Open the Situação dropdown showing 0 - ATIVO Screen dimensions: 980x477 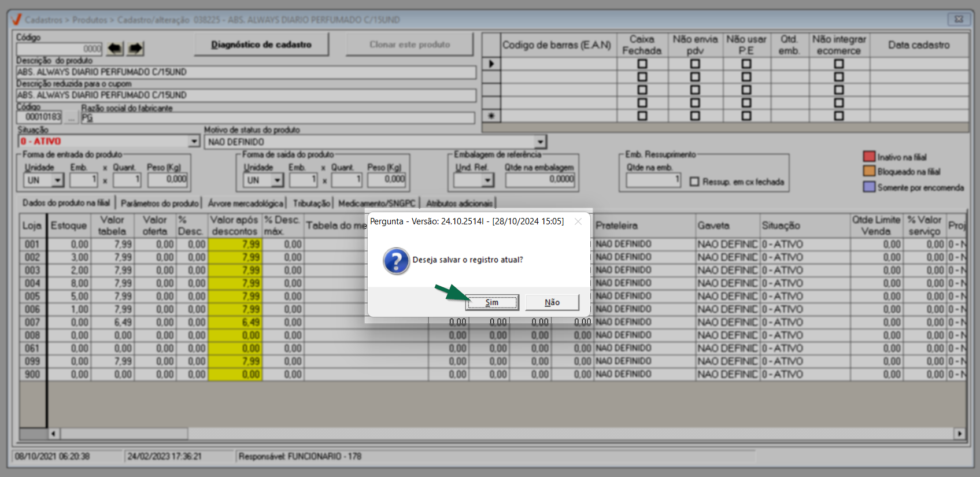194,142
